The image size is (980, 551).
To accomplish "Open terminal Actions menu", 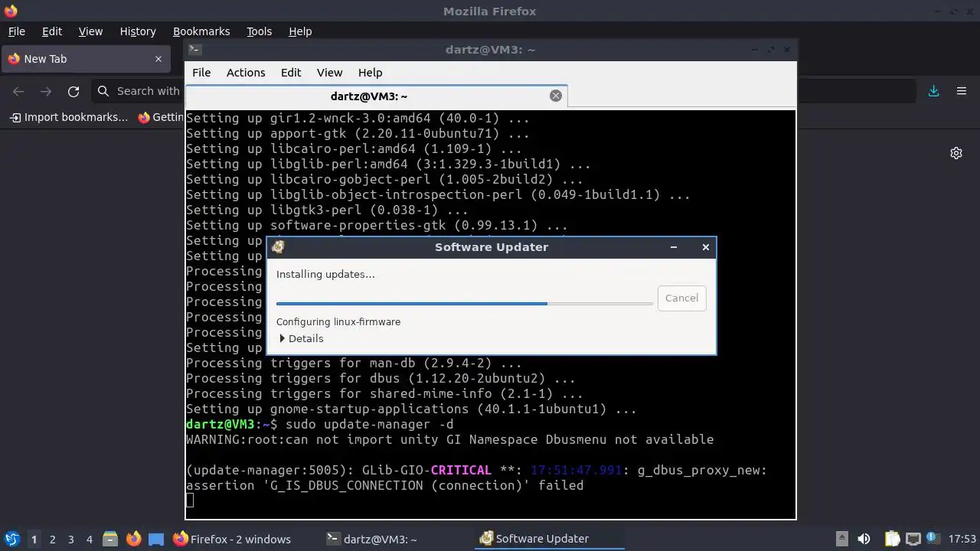I will pyautogui.click(x=246, y=73).
